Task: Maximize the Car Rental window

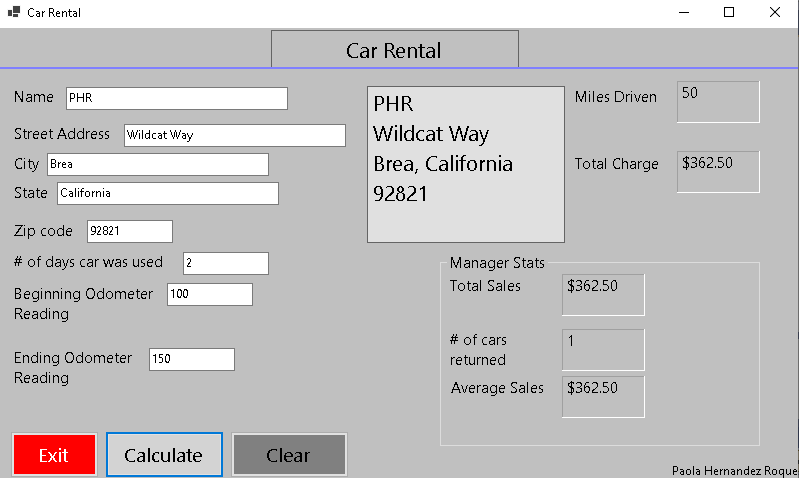Action: (x=729, y=13)
